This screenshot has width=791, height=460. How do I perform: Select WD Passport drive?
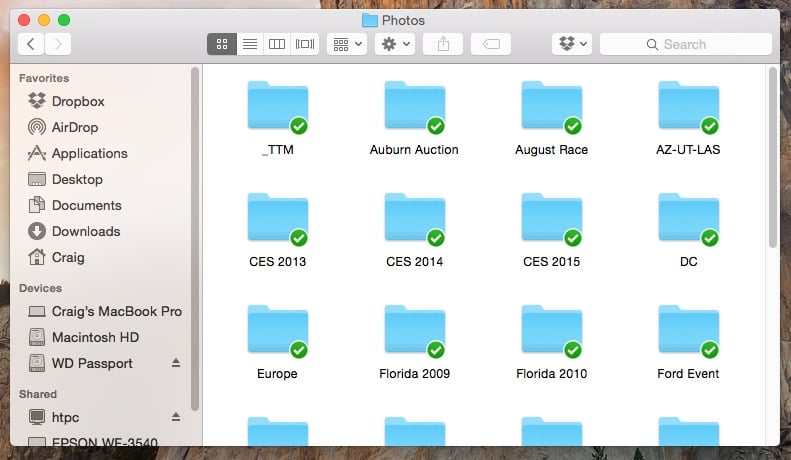[x=92, y=364]
